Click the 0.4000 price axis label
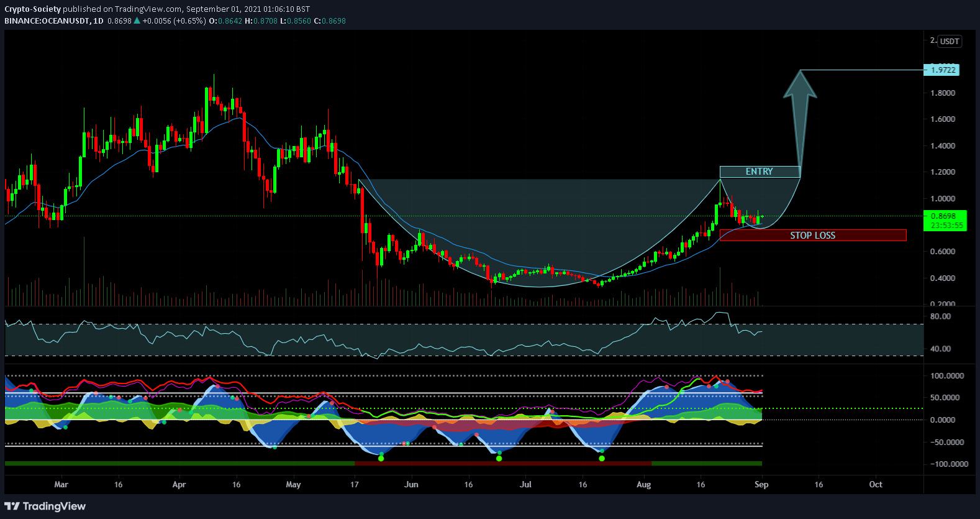The height and width of the screenshot is (519, 980). pyautogui.click(x=942, y=278)
